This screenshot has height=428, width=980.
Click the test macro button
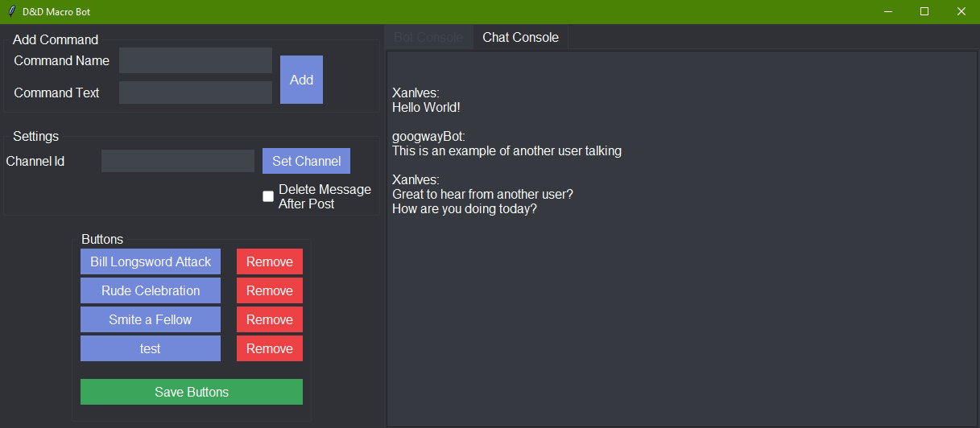(151, 348)
